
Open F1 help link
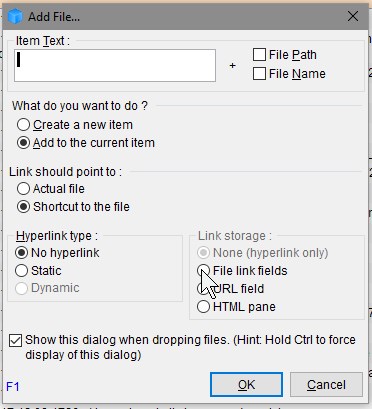pos(13,387)
